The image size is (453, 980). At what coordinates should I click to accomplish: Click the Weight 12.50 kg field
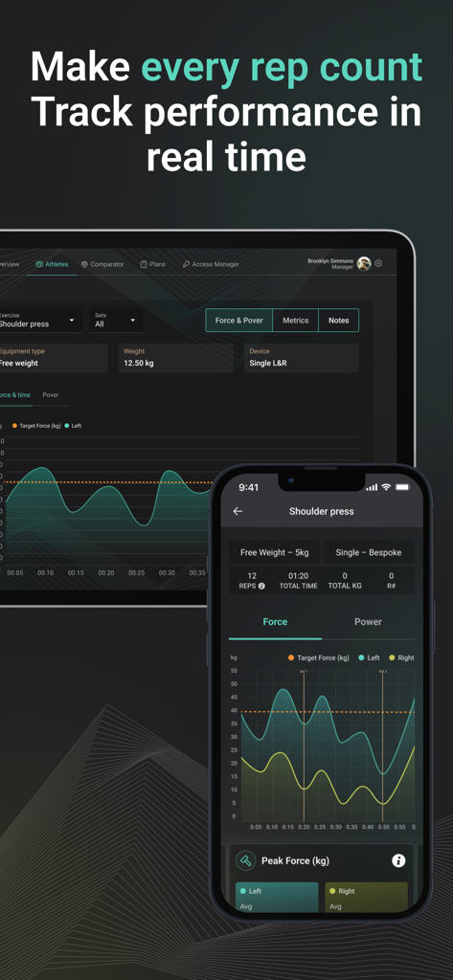pyautogui.click(x=176, y=358)
